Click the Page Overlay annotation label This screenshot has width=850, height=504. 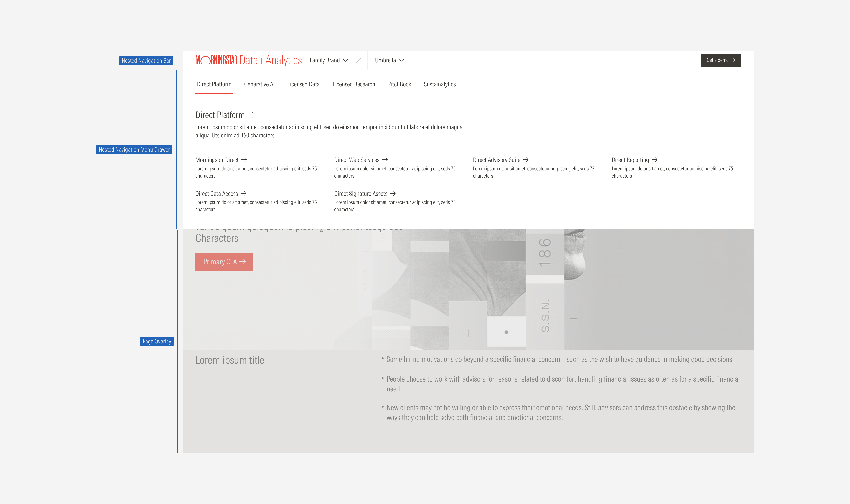point(157,341)
